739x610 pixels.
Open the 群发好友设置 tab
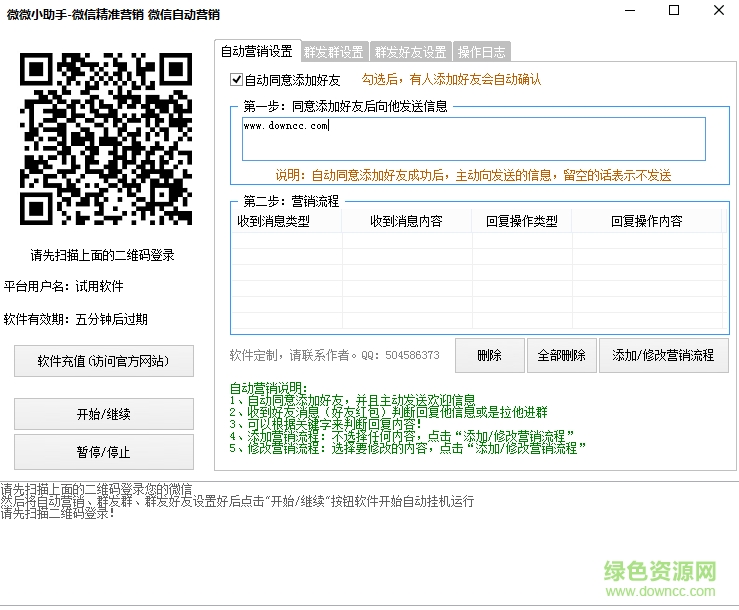(411, 52)
